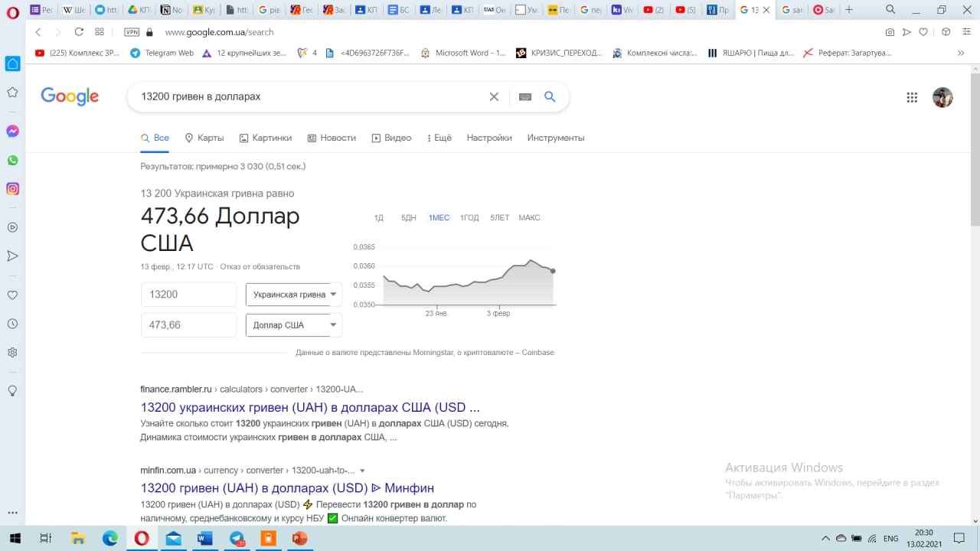Select the МАКС. chart range
This screenshot has width=980, height=551.
click(530, 218)
